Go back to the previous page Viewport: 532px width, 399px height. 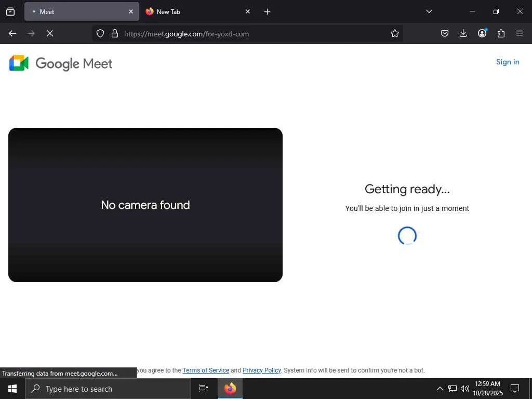coord(12,33)
